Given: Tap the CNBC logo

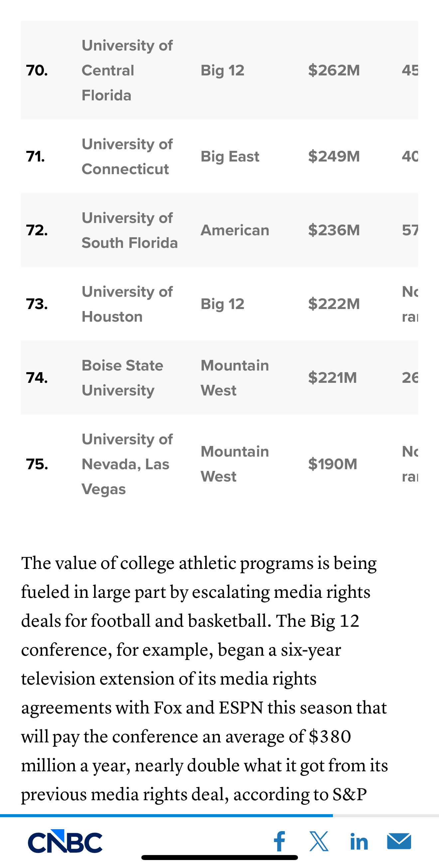Looking at the screenshot, I should click(x=65, y=841).
